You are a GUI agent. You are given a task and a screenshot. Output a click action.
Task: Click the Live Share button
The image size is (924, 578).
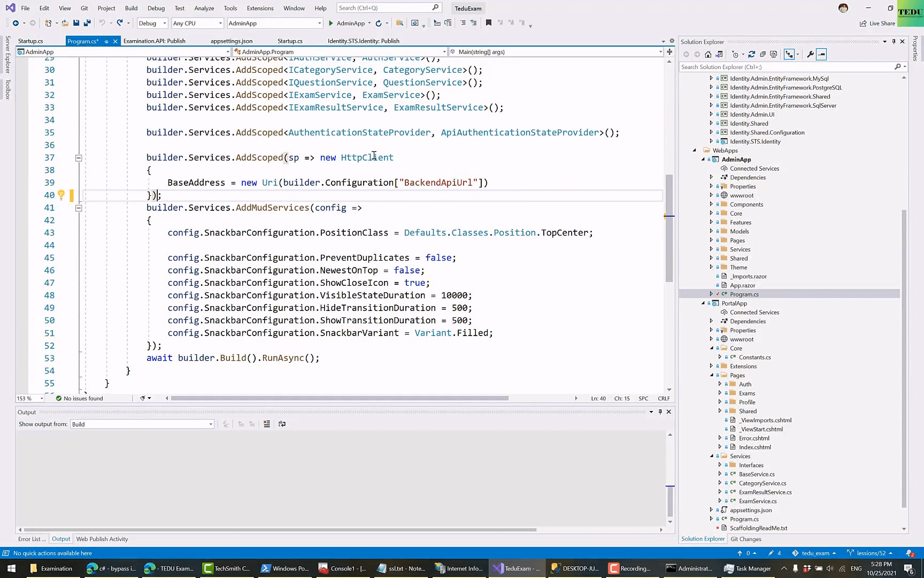(x=877, y=23)
